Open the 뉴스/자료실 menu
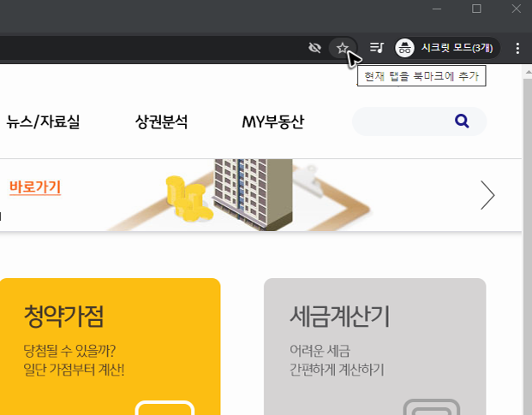Viewport: 532px width, 415px height. coord(43,122)
